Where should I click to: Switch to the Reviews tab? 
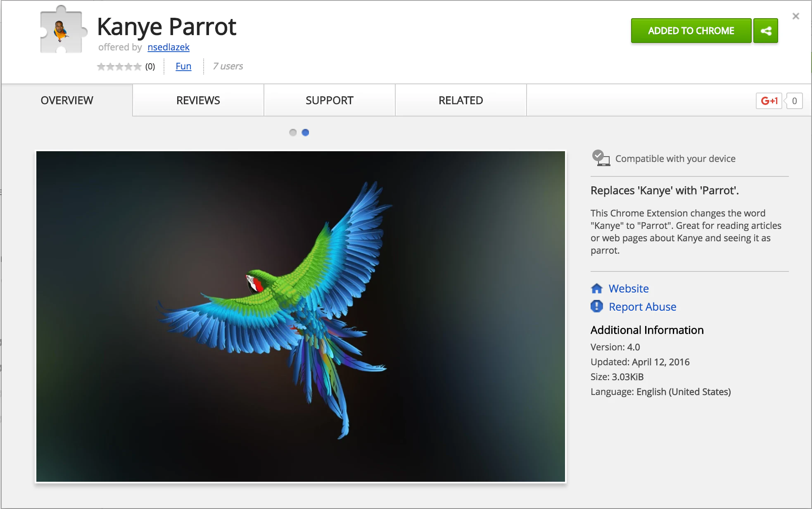198,100
